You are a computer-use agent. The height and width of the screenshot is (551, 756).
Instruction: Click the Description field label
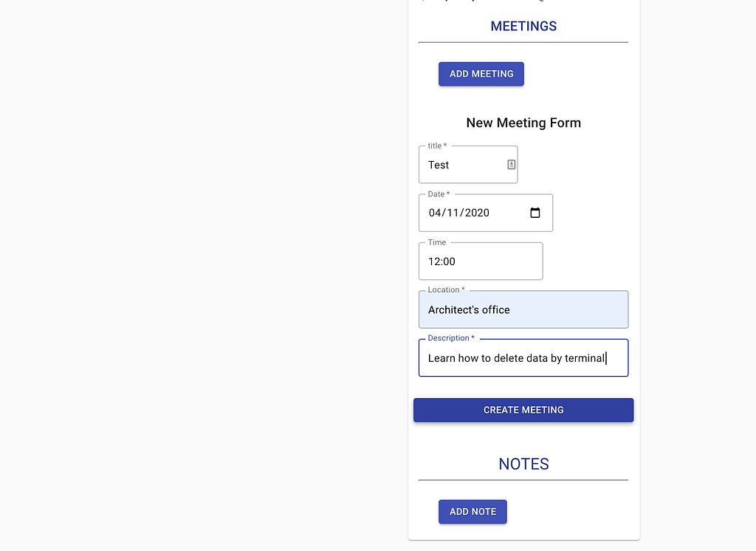(x=451, y=338)
